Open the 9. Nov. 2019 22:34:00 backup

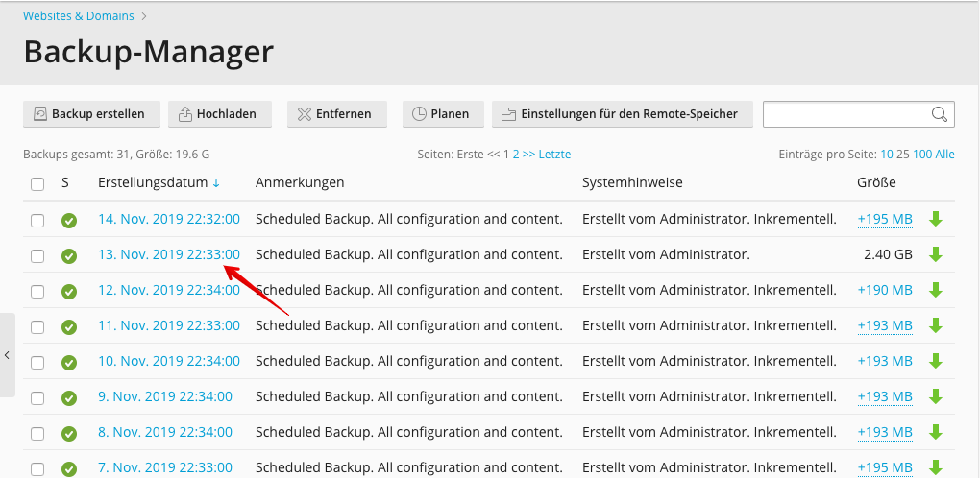[165, 396]
